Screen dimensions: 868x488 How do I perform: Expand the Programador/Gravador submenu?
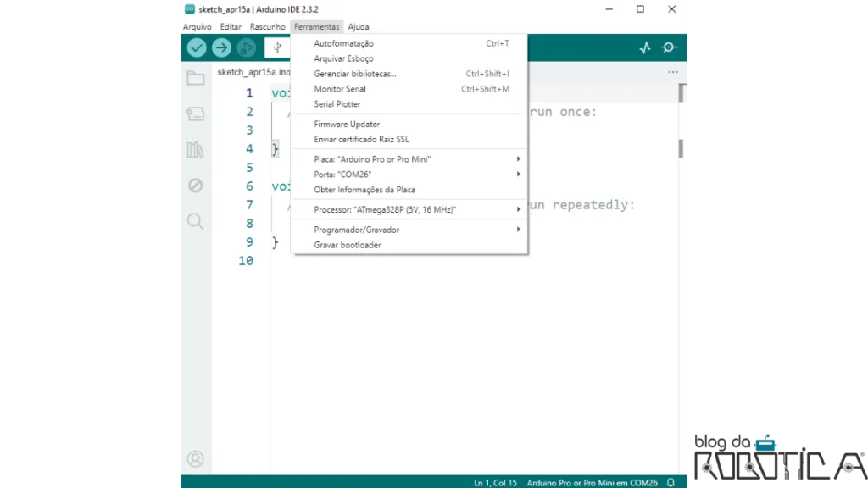tap(409, 230)
